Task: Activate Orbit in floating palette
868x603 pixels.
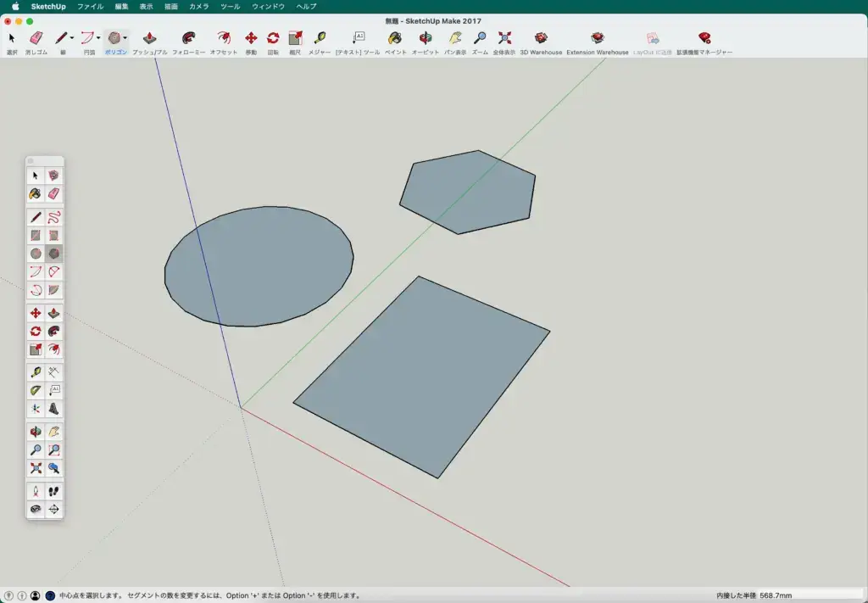Action: (x=36, y=432)
